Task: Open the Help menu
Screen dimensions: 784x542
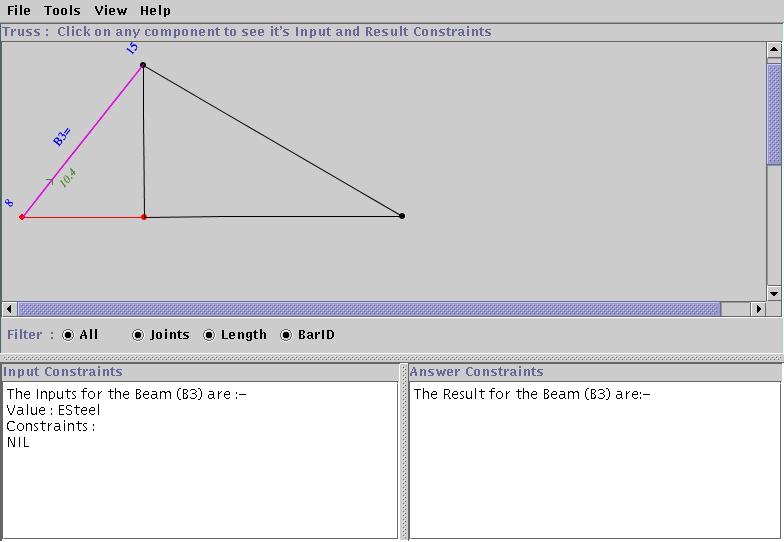Action: tap(155, 11)
